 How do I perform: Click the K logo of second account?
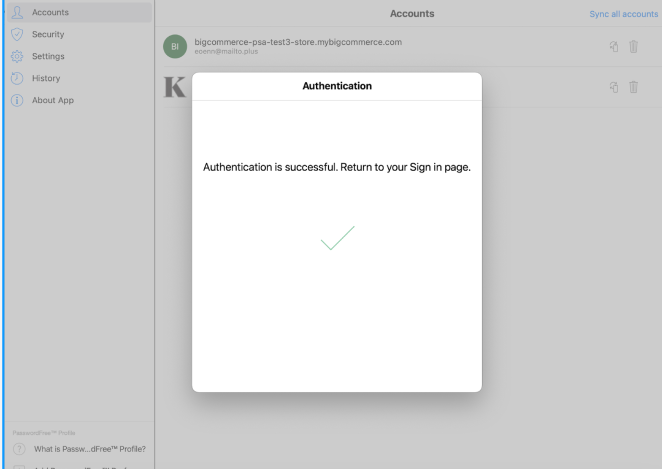[x=174, y=88]
